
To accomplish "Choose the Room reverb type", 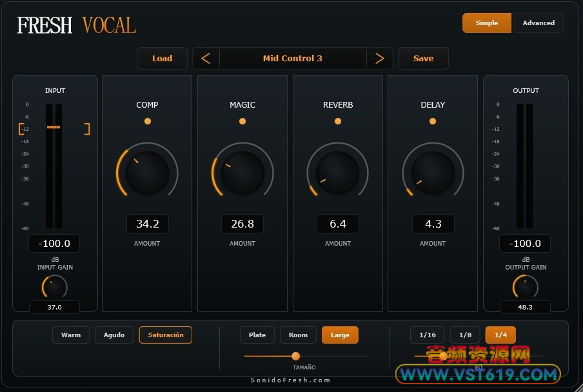I will pyautogui.click(x=298, y=335).
